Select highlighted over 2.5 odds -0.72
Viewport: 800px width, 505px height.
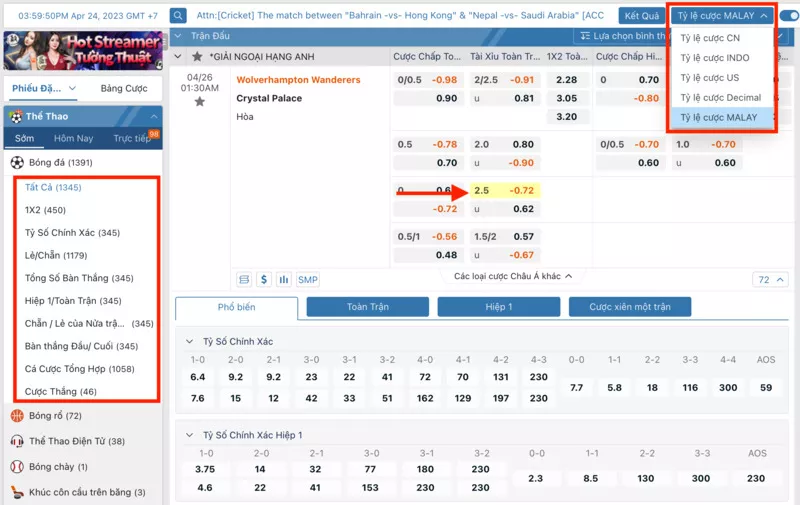point(505,190)
